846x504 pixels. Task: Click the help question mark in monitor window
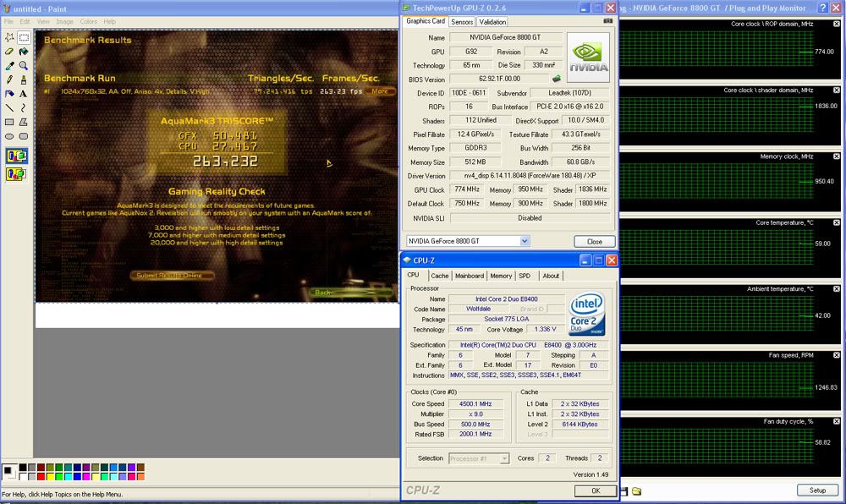coord(823,8)
